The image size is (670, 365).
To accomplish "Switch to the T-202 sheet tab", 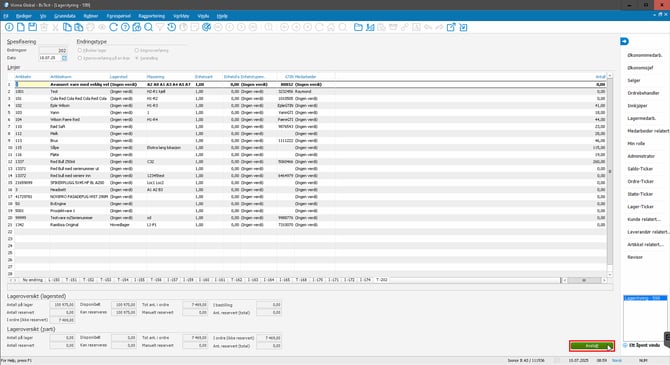I will 381,280.
